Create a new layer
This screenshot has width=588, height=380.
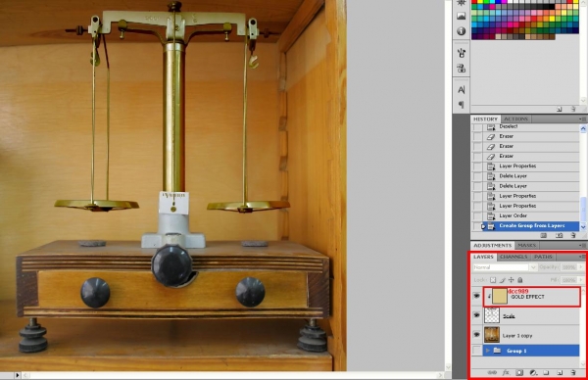tap(560, 372)
